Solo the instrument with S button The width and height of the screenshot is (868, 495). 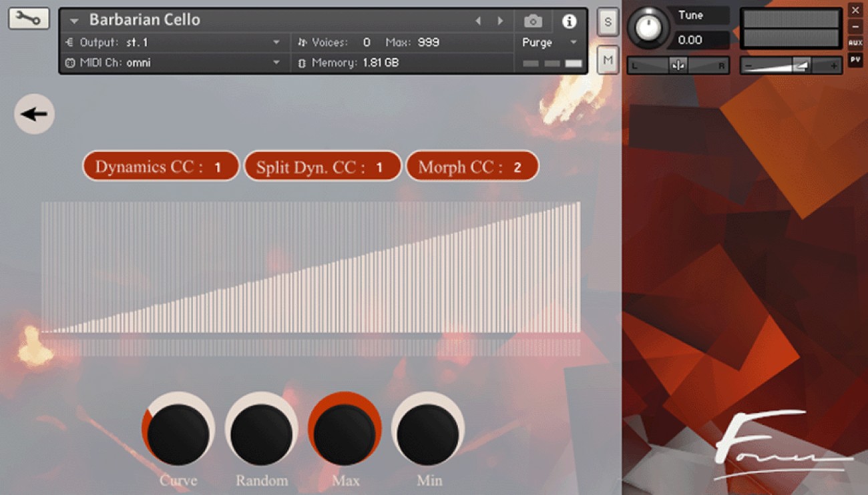[x=608, y=21]
